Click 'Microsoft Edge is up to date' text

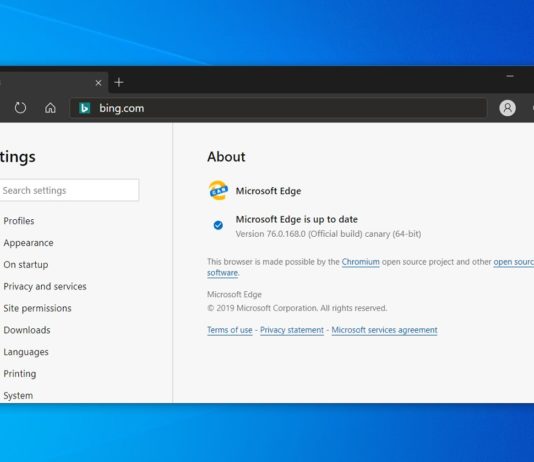(x=297, y=219)
